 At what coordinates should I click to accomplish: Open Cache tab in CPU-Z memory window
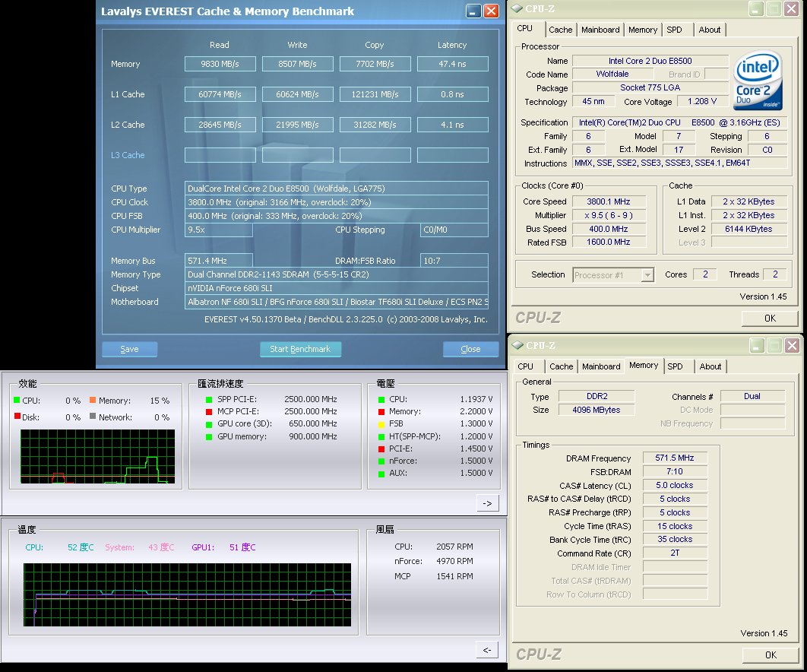pyautogui.click(x=561, y=366)
